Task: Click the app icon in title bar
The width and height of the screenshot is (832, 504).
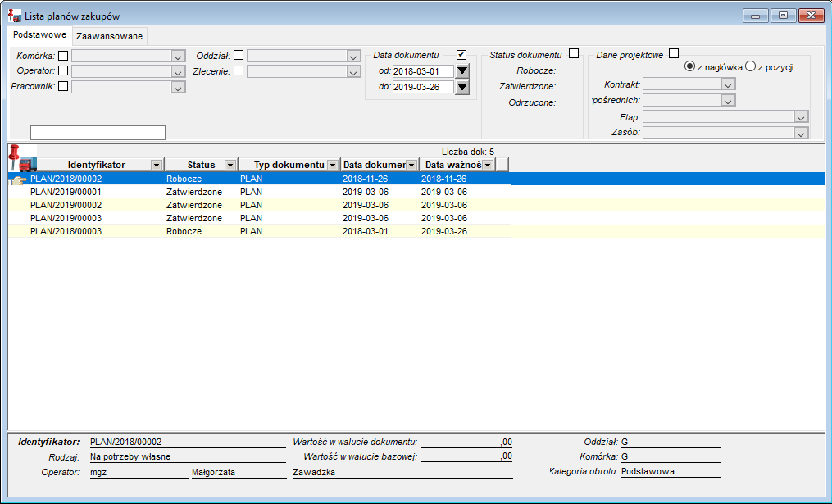Action: [15, 16]
